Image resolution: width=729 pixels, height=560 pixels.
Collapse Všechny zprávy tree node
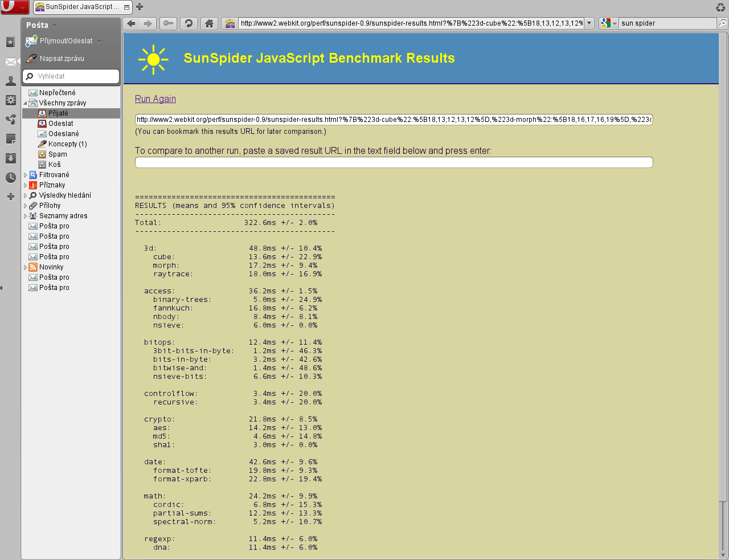25,103
